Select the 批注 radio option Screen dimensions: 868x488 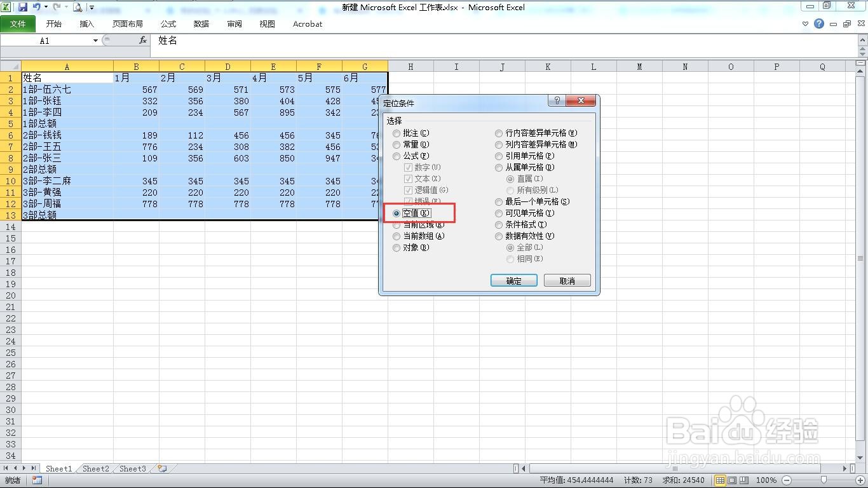click(x=411, y=133)
